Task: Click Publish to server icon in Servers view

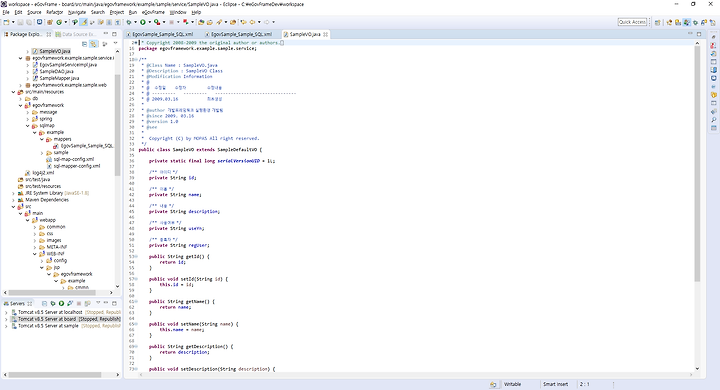Action: (x=87, y=304)
